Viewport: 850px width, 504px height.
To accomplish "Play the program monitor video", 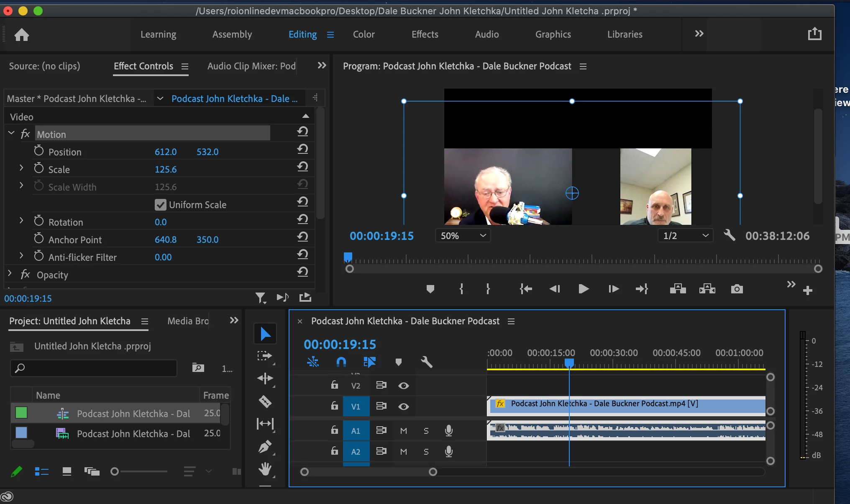I will [584, 289].
